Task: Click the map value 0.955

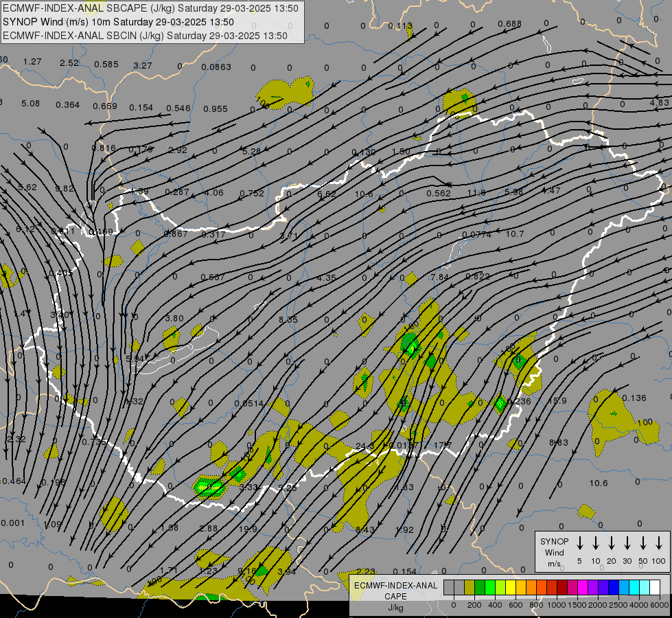Action: coord(215,109)
